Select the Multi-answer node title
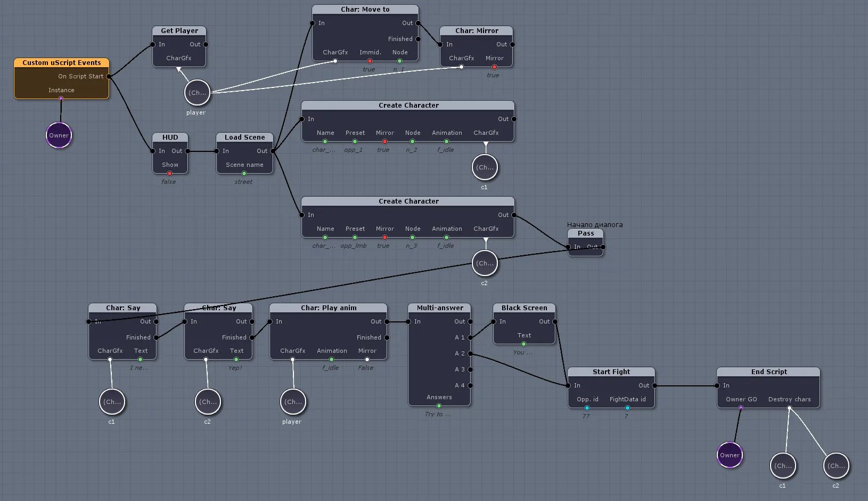This screenshot has width=868, height=501. point(440,308)
